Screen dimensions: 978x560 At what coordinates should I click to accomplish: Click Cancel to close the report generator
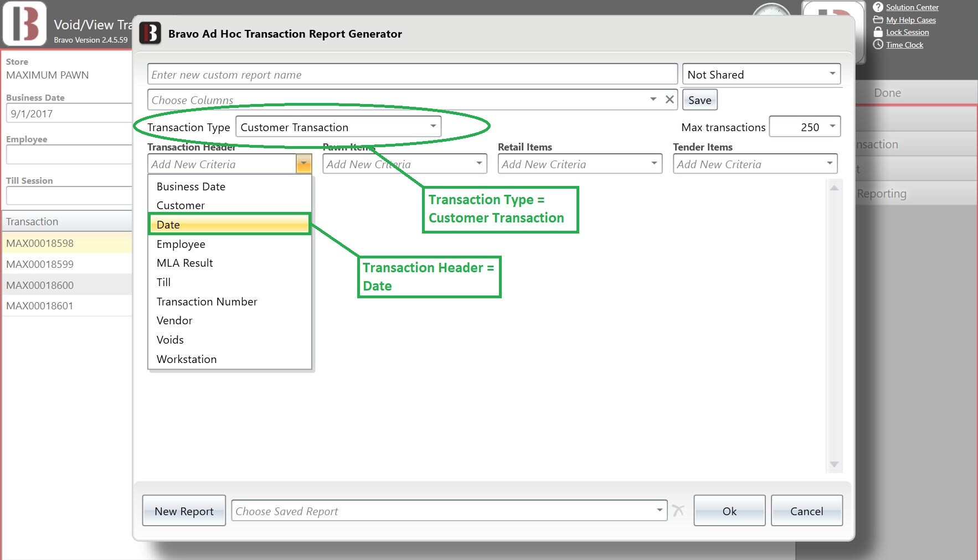point(806,511)
